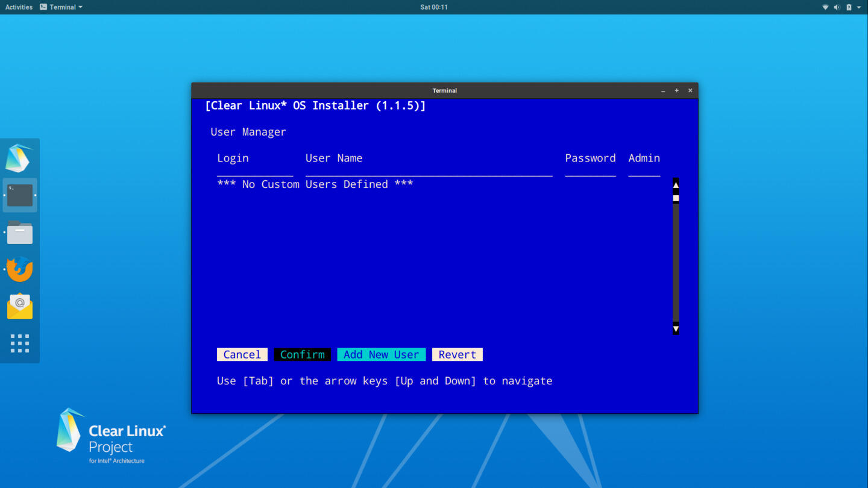Click the Clear Linux OS Installer title
Screen dimensions: 868x488
click(x=315, y=105)
